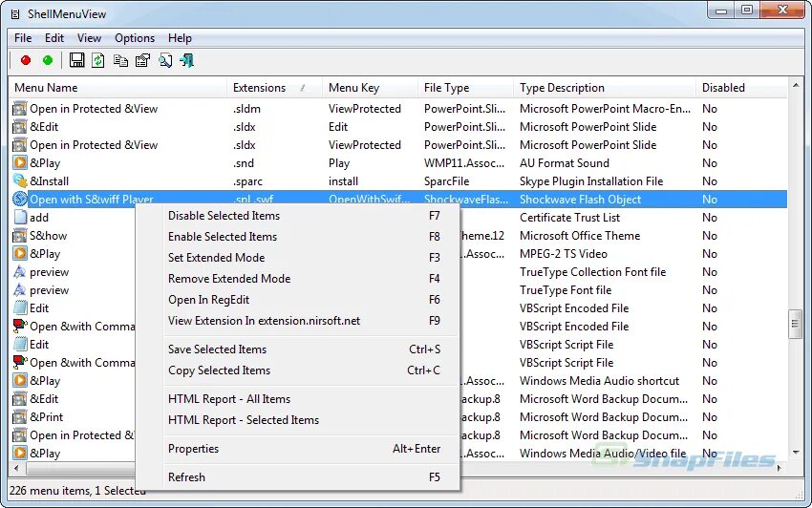Click the font icon of TrueType Font file preview row
812x508 pixels.
[20, 290]
